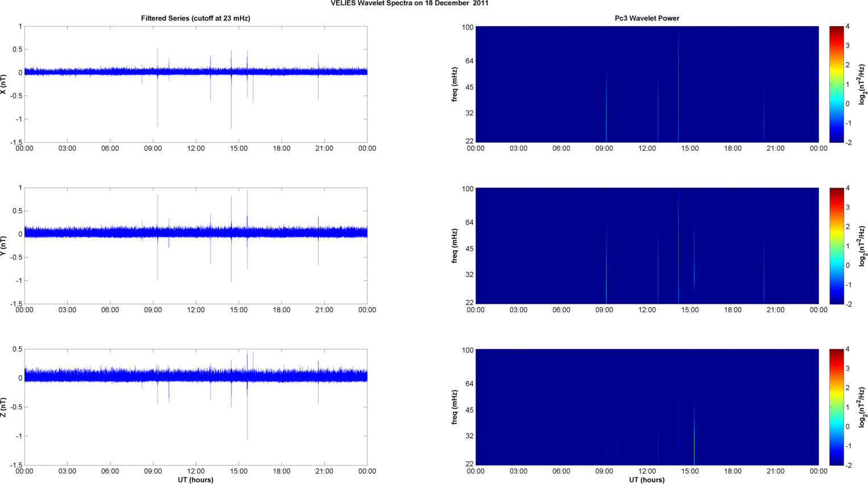Click "UT (hours)" label under the bottom wavelet plot

[647, 479]
